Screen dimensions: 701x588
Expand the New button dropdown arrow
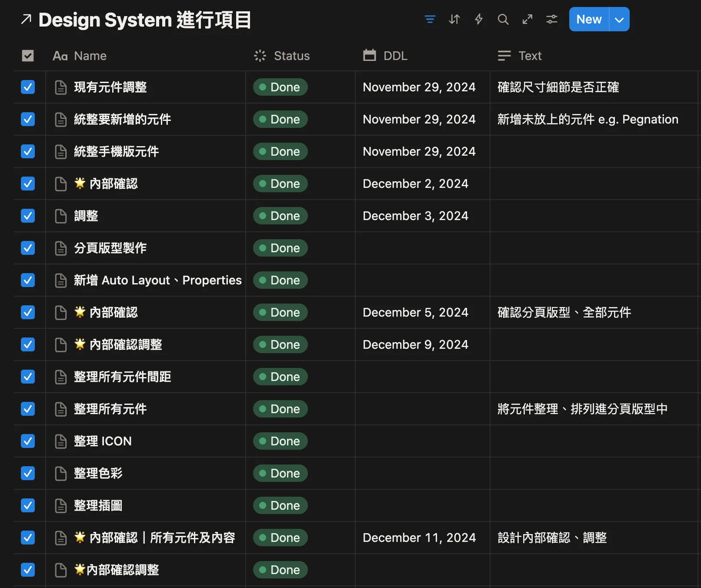coord(619,20)
